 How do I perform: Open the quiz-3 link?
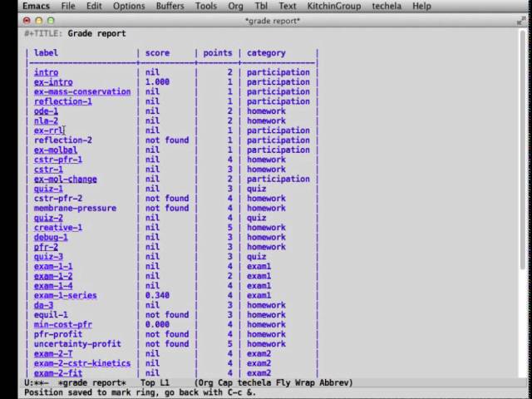(x=48, y=257)
